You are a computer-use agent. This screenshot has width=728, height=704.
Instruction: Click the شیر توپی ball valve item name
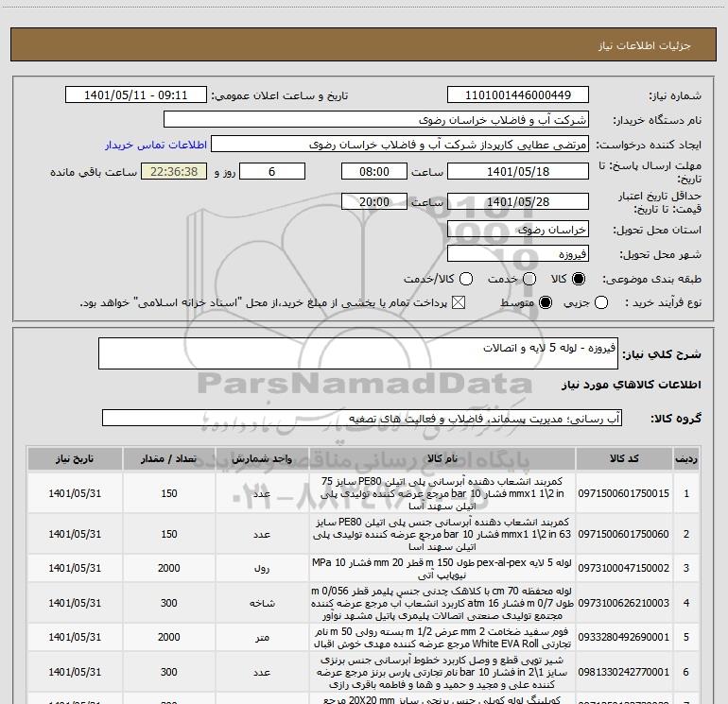442,672
